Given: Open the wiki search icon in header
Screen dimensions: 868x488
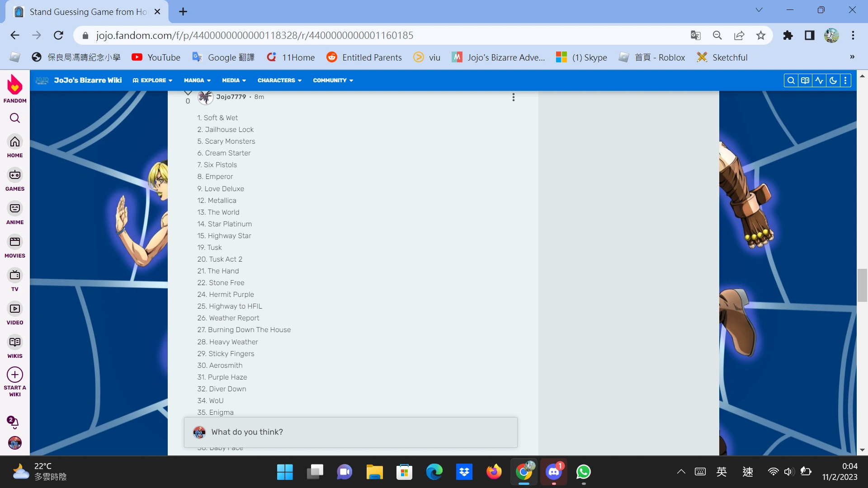Looking at the screenshot, I should (791, 80).
